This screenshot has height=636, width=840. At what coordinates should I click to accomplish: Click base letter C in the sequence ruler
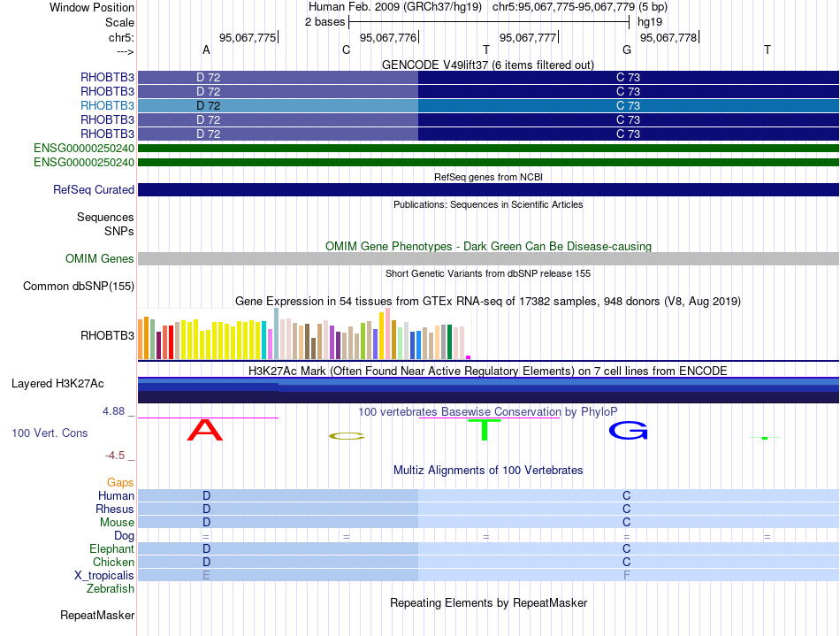pos(346,50)
